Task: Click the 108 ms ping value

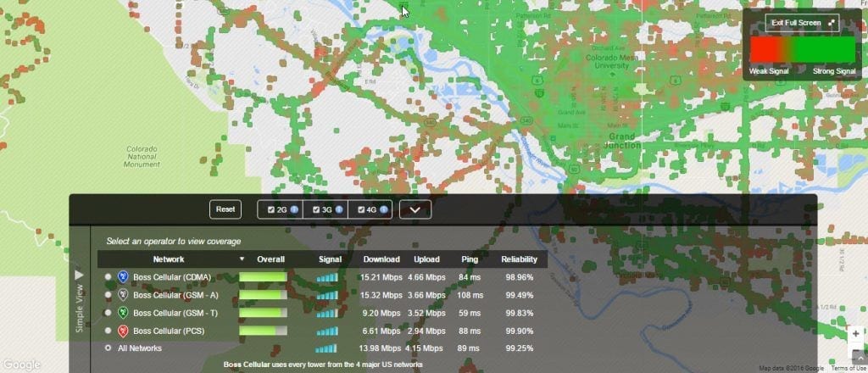Action: pyautogui.click(x=470, y=295)
